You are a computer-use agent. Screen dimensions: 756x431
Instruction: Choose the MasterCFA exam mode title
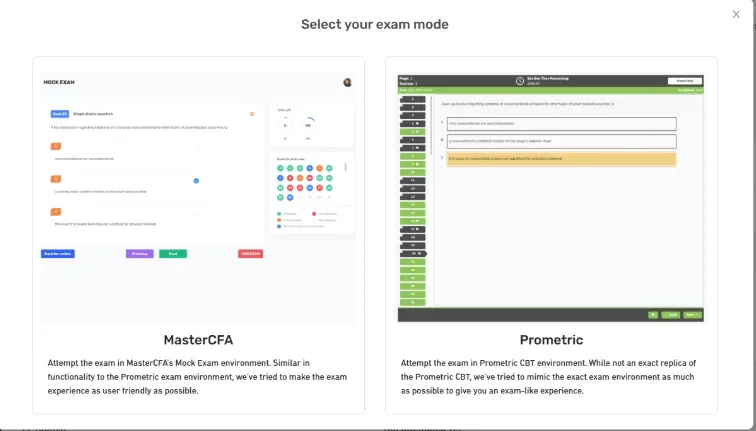pyautogui.click(x=198, y=340)
